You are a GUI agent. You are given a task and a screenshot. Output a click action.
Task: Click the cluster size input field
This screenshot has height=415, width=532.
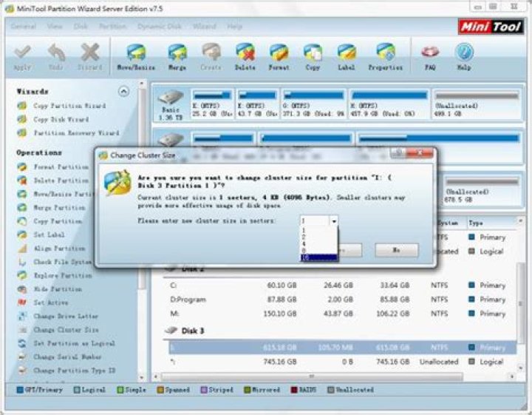pos(315,221)
